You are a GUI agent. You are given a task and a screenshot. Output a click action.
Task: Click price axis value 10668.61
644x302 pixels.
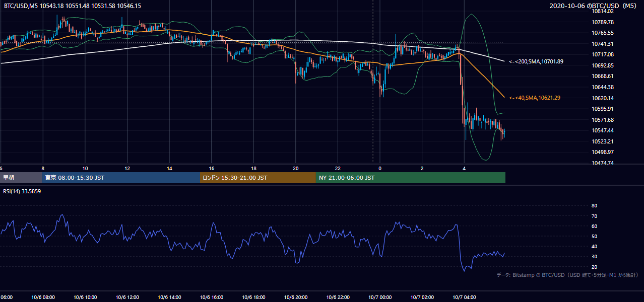tap(603, 76)
